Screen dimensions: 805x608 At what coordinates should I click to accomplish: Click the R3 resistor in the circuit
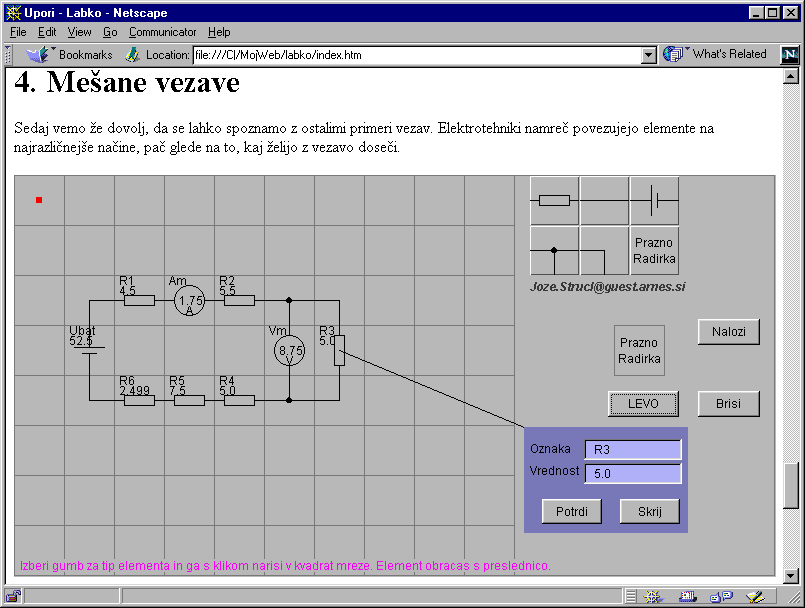click(x=339, y=350)
